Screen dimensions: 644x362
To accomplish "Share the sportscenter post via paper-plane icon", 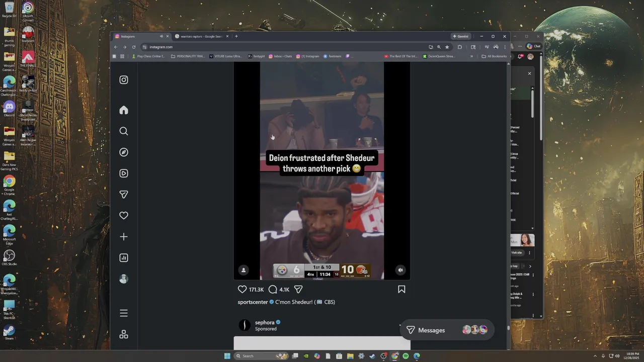I will click(x=298, y=289).
